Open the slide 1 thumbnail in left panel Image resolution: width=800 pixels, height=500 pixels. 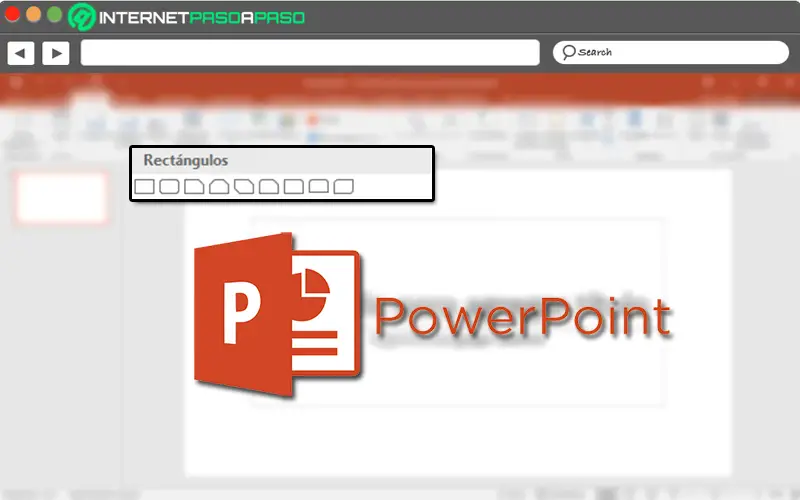(x=61, y=198)
